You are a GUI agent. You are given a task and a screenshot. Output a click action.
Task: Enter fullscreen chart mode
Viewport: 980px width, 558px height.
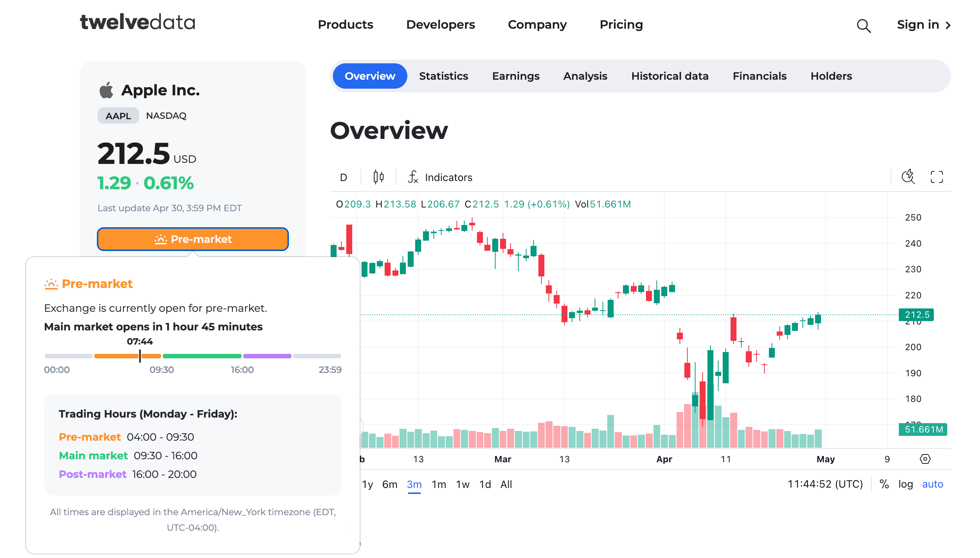point(936,177)
